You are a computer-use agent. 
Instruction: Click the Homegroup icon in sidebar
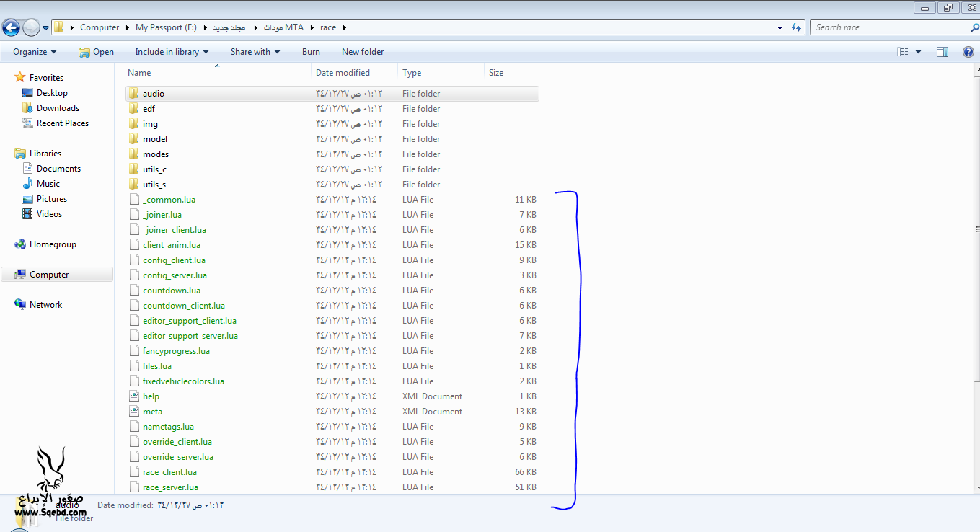click(20, 244)
